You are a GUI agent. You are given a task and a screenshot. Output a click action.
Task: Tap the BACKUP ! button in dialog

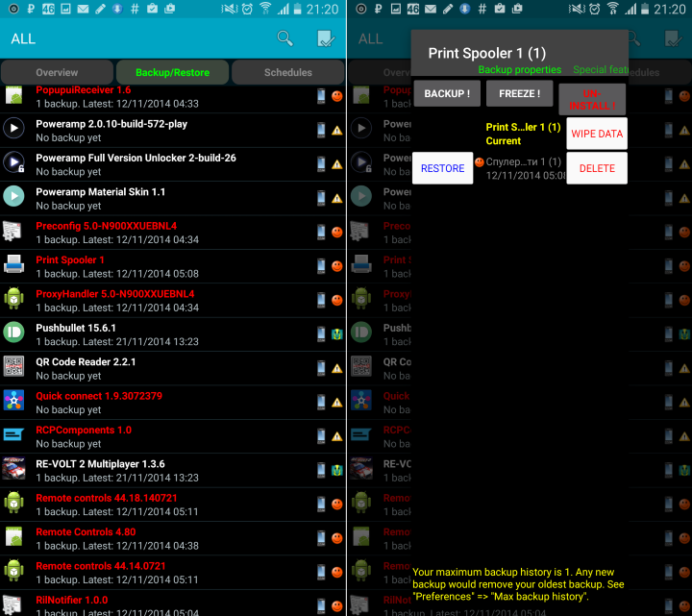pos(447,93)
